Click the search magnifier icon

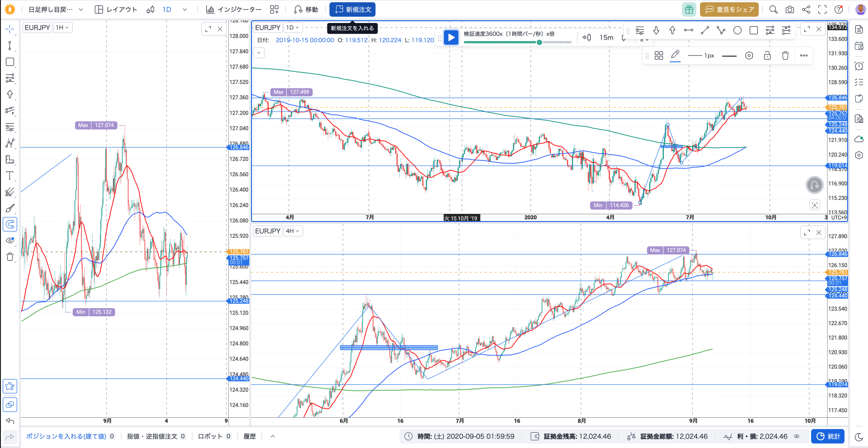[x=773, y=9]
